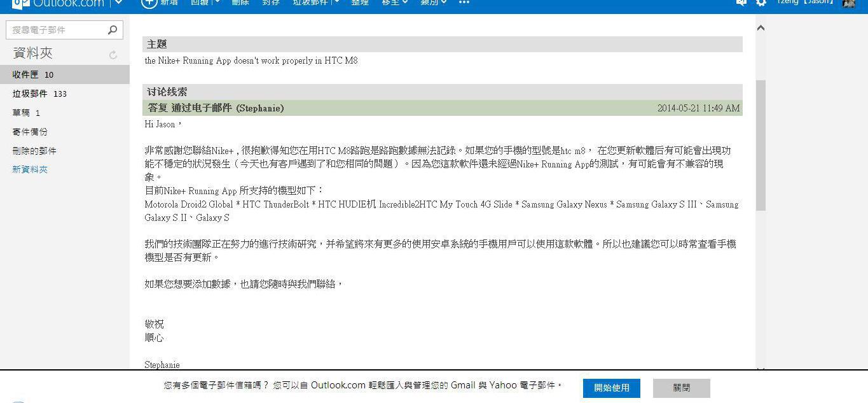Open the more actions ellipsis
This screenshot has height=403, width=868.
click(x=464, y=3)
